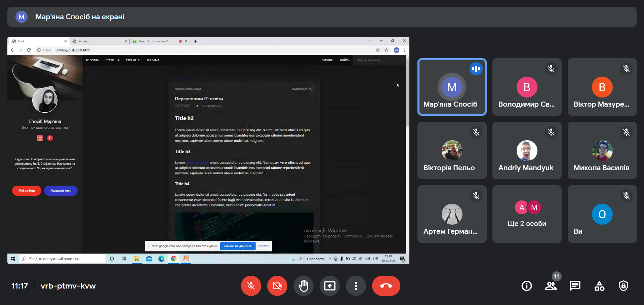Image resolution: width=644 pixels, height=305 pixels.
Task: Click Артем Герман participant tile
Action: click(x=452, y=214)
